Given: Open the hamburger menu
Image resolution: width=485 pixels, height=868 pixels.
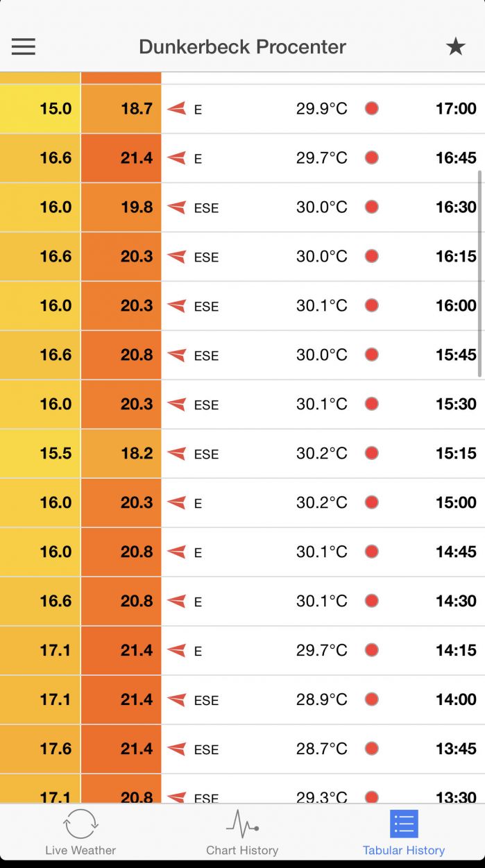Looking at the screenshot, I should tap(23, 46).
